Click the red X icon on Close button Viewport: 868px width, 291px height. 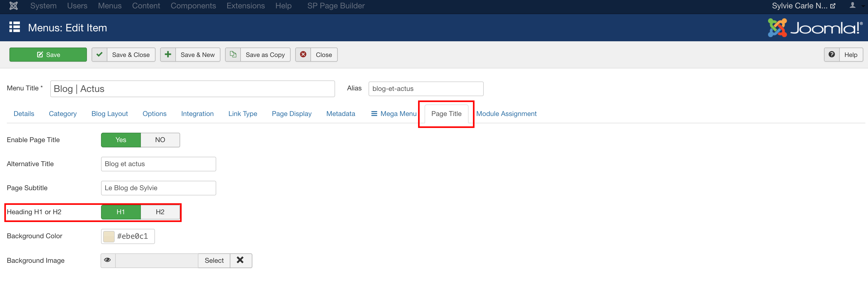click(x=303, y=55)
